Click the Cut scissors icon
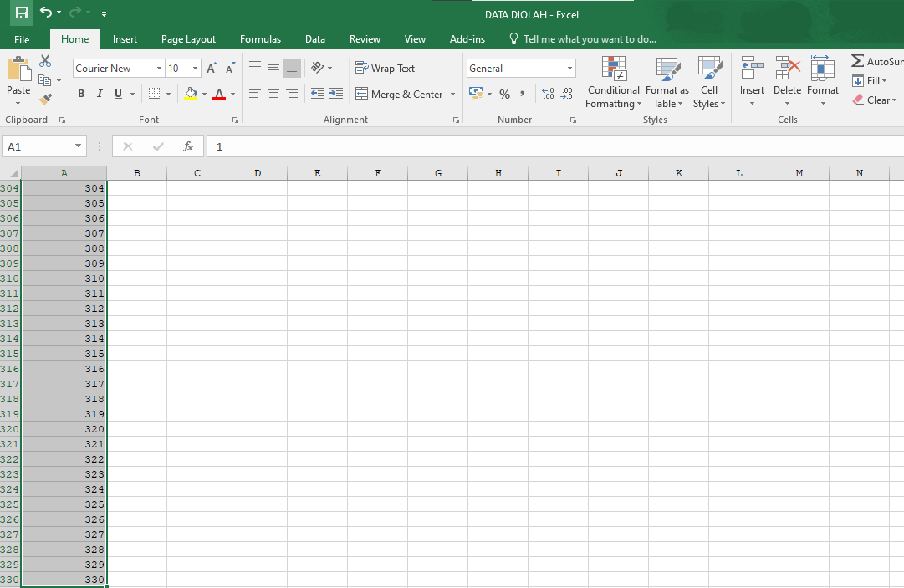Viewport: 904px width, 588px height. click(x=45, y=61)
